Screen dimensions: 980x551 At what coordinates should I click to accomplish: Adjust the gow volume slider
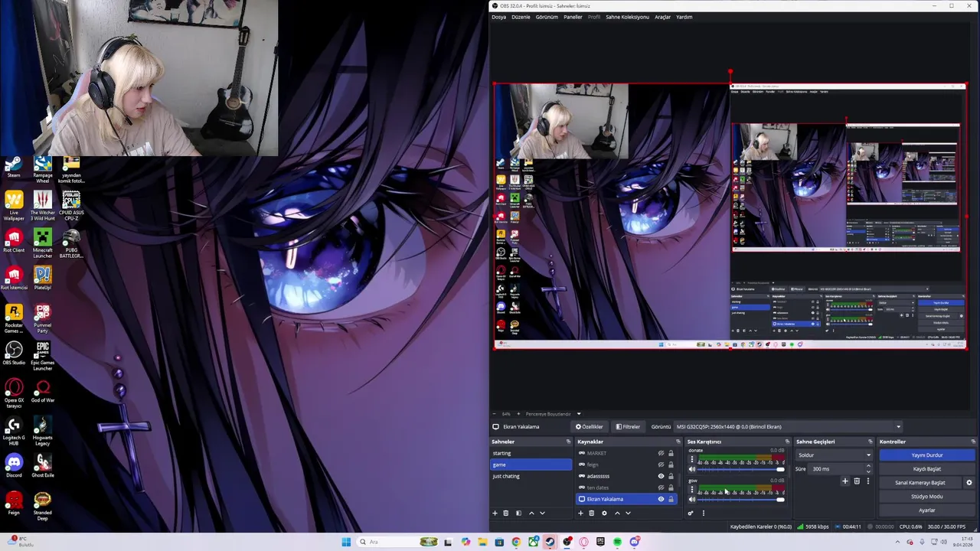click(742, 499)
